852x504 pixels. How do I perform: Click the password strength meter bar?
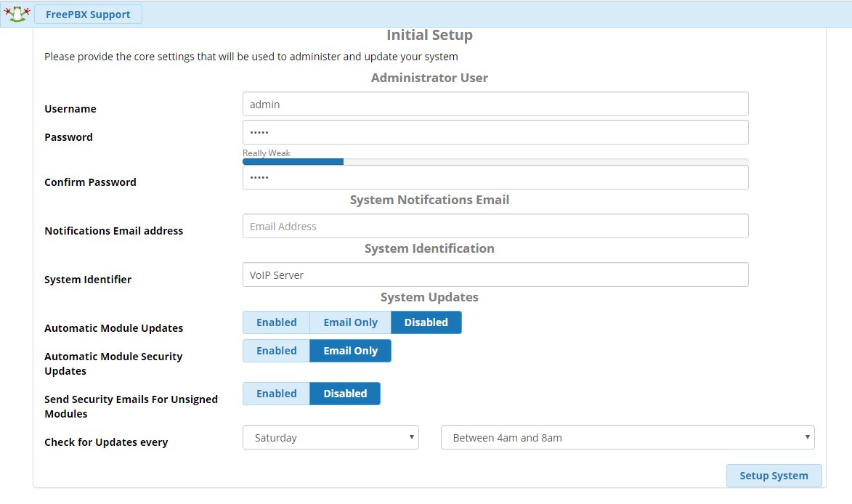[x=495, y=161]
